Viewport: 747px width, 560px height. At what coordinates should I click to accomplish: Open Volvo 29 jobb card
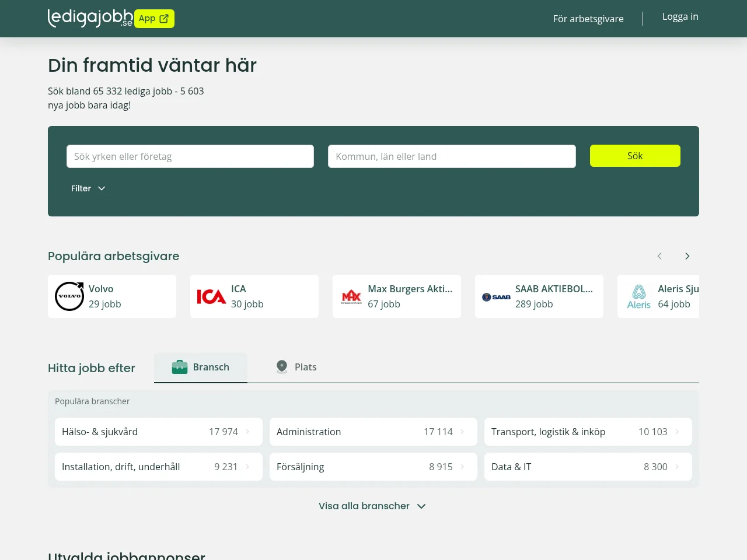click(112, 296)
